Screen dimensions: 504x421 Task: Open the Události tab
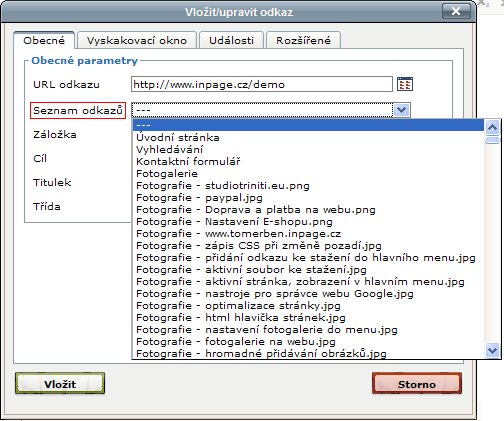231,41
